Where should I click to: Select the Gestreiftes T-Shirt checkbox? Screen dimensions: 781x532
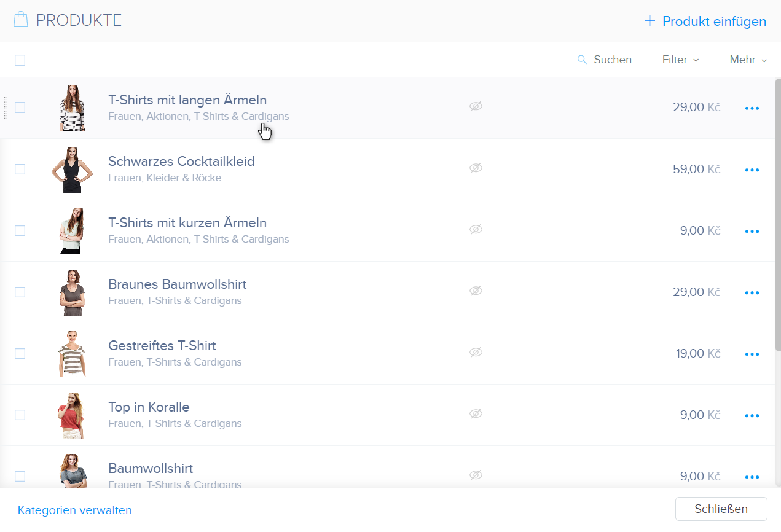[x=20, y=353]
